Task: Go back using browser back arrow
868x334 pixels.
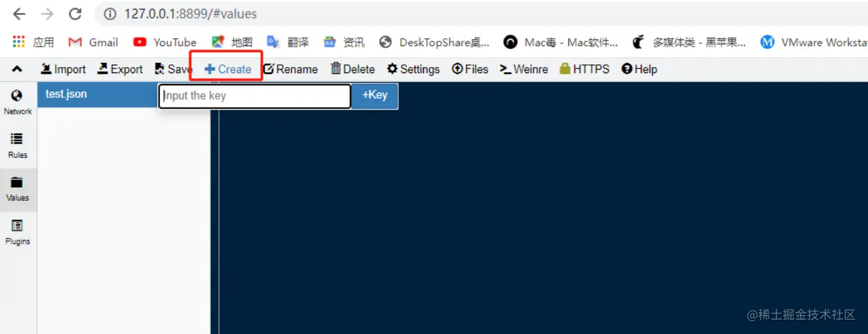Action: (x=19, y=14)
